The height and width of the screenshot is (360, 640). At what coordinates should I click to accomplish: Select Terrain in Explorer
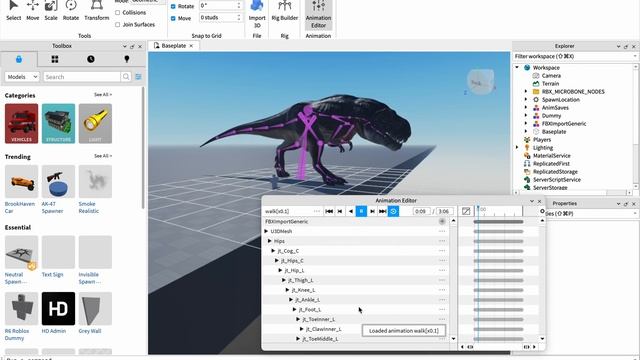(x=550, y=84)
